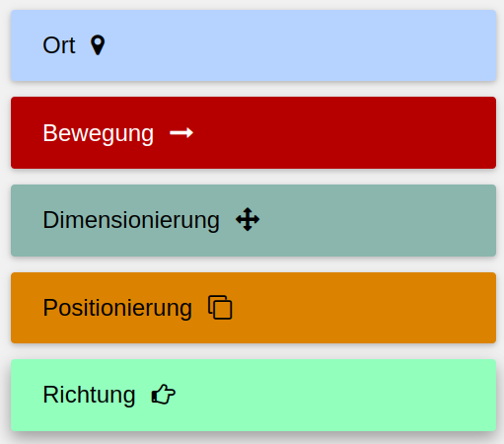Image resolution: width=504 pixels, height=444 pixels.
Task: Pick the orange colored bar
Action: [253, 308]
